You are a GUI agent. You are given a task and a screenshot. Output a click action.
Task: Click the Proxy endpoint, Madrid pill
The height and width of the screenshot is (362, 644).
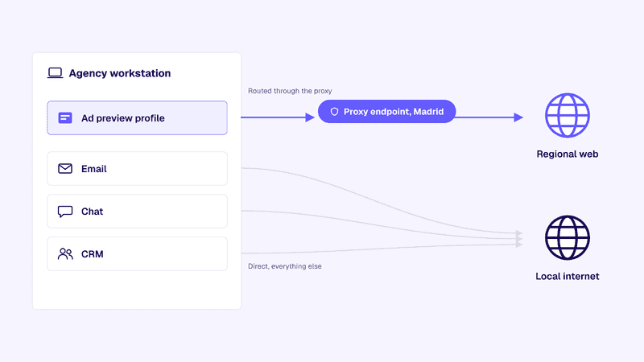(387, 112)
